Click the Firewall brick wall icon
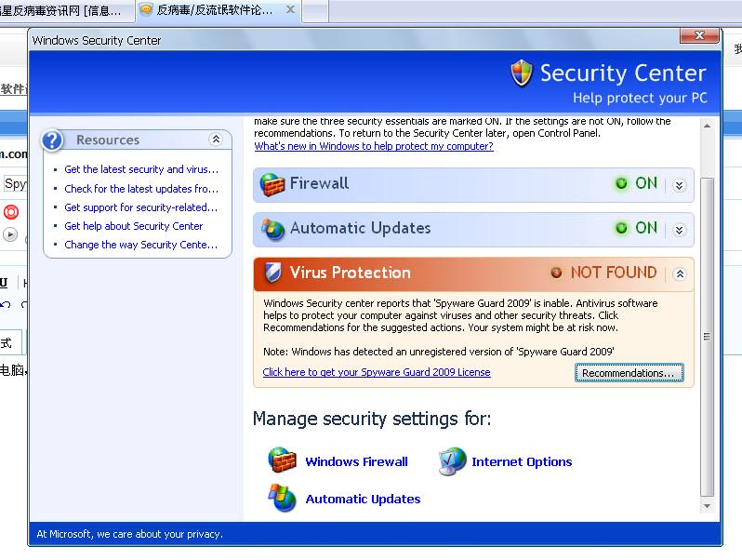The image size is (742, 560). (x=272, y=184)
